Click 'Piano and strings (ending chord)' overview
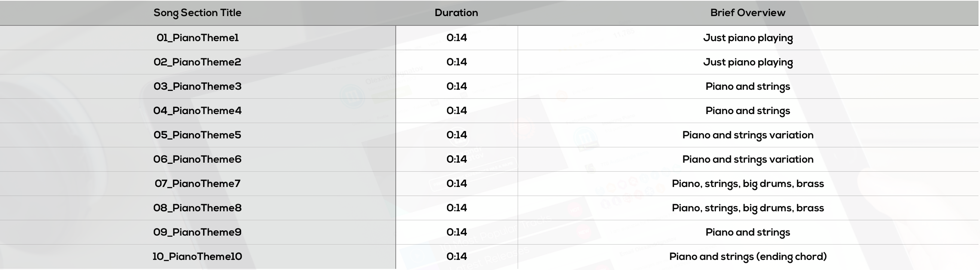Screen dimensions: 980x270 [748, 257]
